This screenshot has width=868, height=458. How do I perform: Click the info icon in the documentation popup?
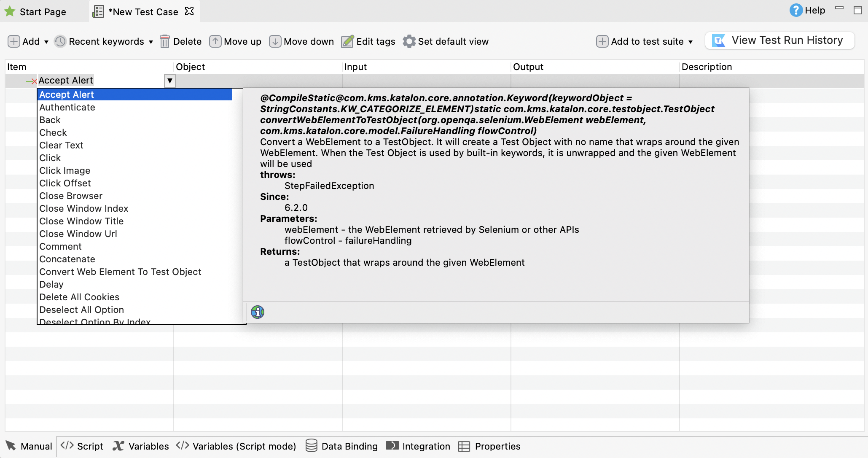(x=257, y=312)
